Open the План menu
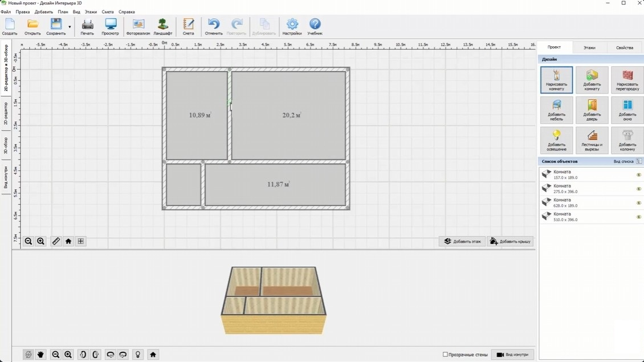This screenshot has width=644, height=362. [x=63, y=12]
